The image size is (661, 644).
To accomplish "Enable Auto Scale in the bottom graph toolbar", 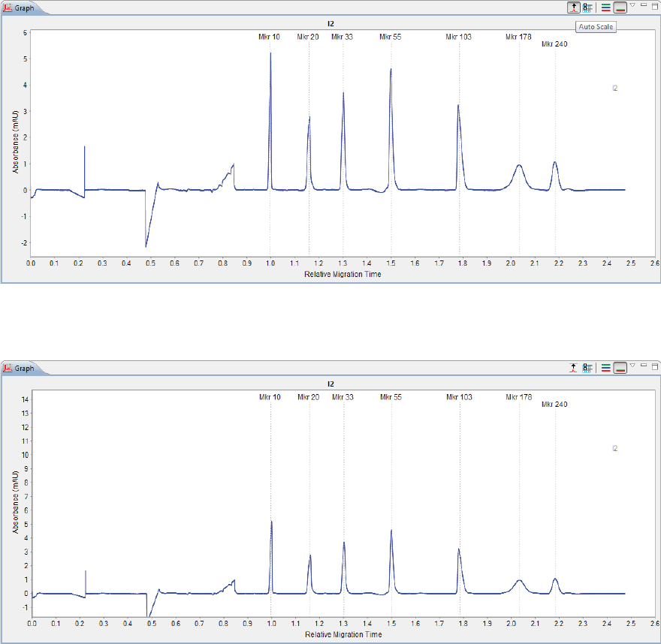I will [573, 368].
